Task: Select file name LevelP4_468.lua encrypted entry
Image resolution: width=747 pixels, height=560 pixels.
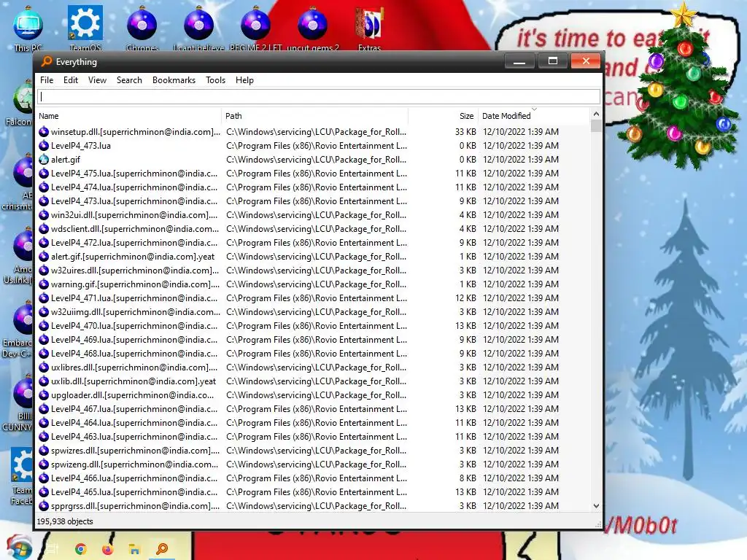Action: click(x=134, y=354)
